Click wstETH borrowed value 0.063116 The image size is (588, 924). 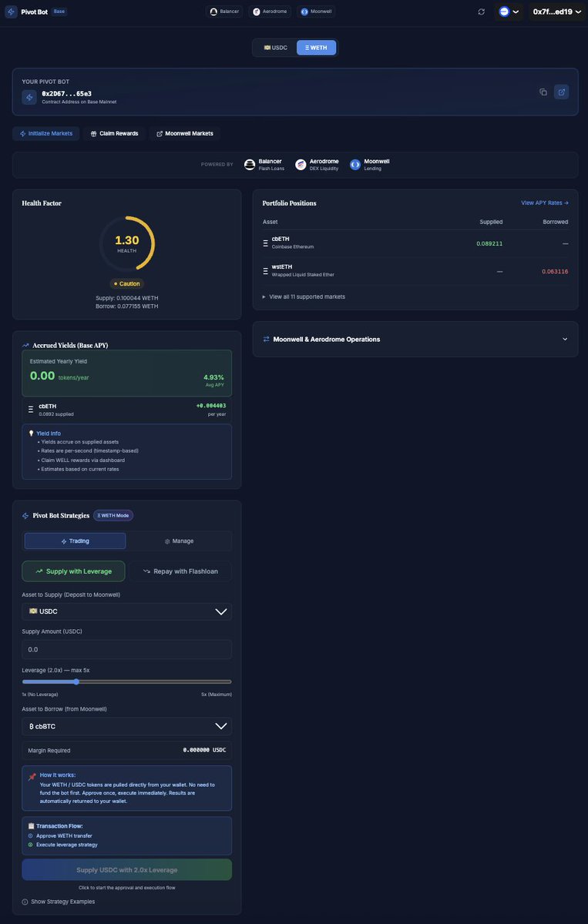click(x=555, y=271)
